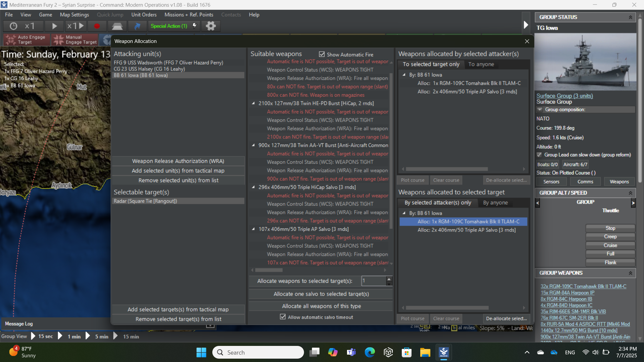Viewport: 644px width, 362px height.
Task: Switch to the By anyone tab
Action: [x=495, y=203]
